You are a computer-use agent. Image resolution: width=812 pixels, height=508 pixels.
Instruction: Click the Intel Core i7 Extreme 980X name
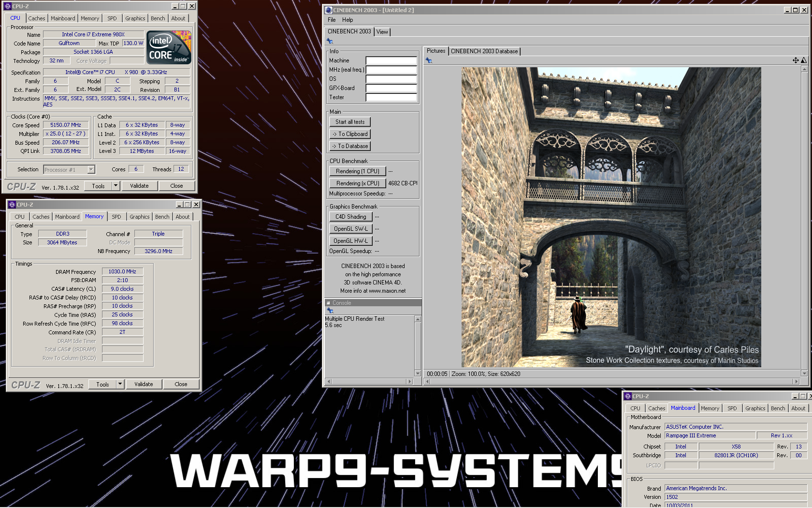[x=93, y=34]
